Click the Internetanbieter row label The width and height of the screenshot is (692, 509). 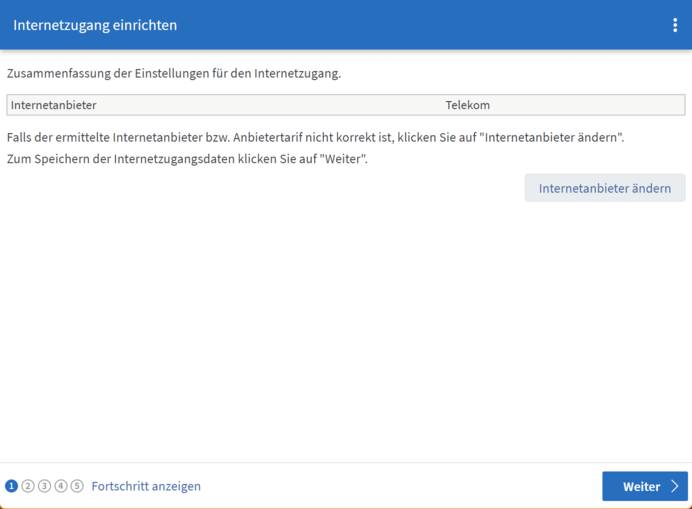coord(53,105)
